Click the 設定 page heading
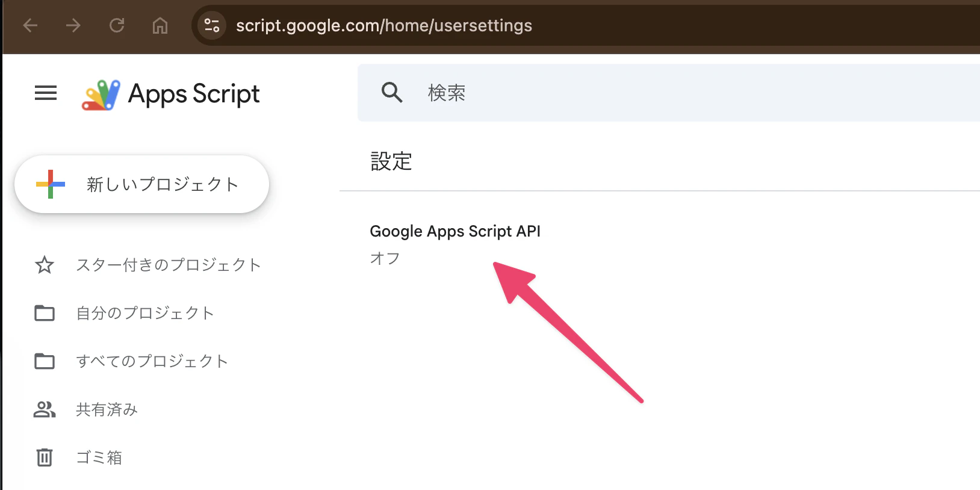Viewport: 980px width, 490px height. coord(391,161)
